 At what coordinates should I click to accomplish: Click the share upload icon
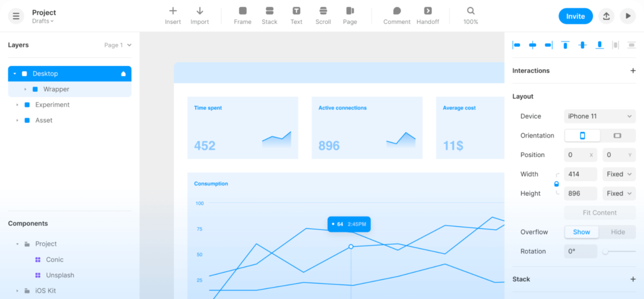click(606, 16)
